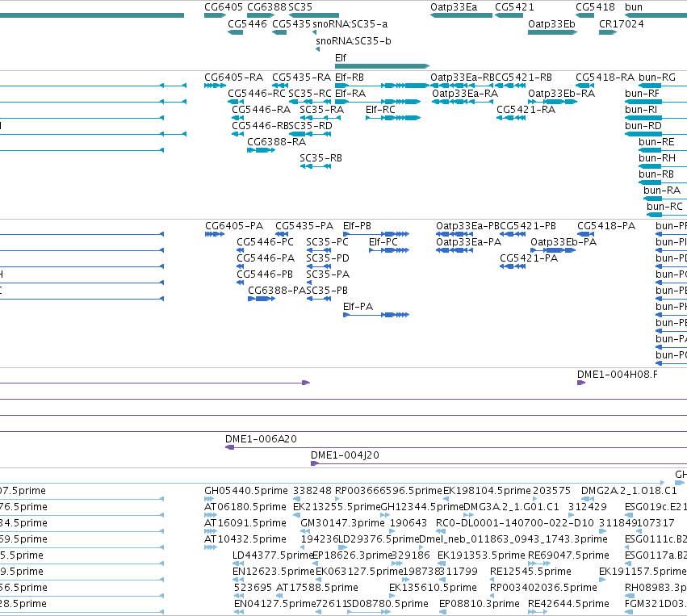Click the Elf-RB transcript label
The image size is (687, 616).
click(x=350, y=78)
